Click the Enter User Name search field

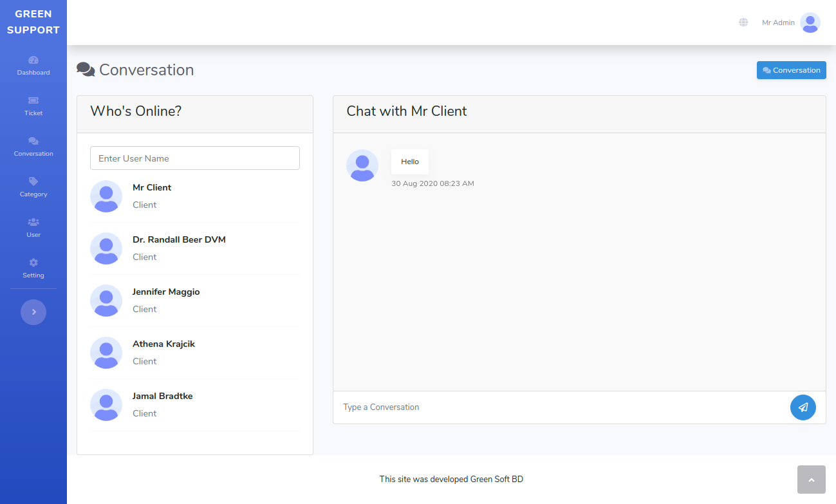click(x=194, y=158)
